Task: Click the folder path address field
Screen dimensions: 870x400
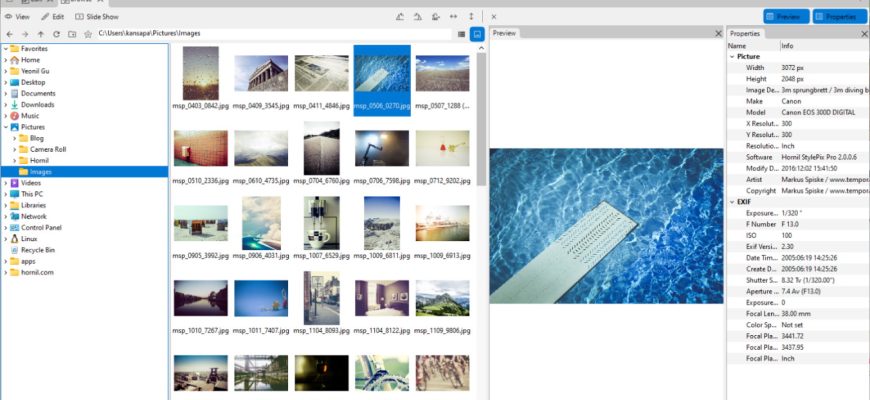Action: [274, 34]
